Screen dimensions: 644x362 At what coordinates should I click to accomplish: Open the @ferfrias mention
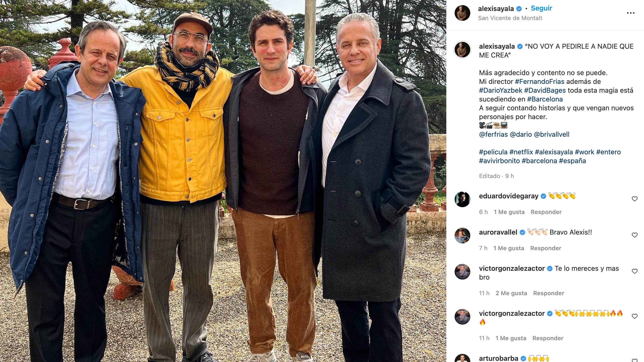(493, 135)
